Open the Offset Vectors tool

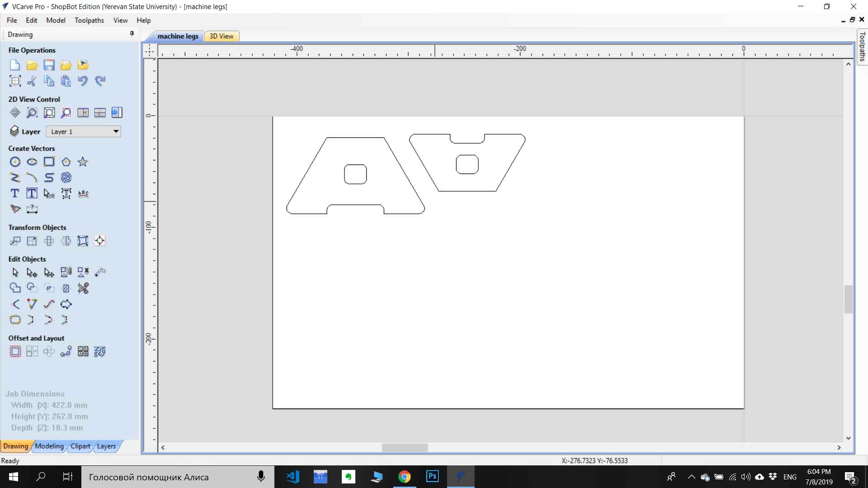15,352
